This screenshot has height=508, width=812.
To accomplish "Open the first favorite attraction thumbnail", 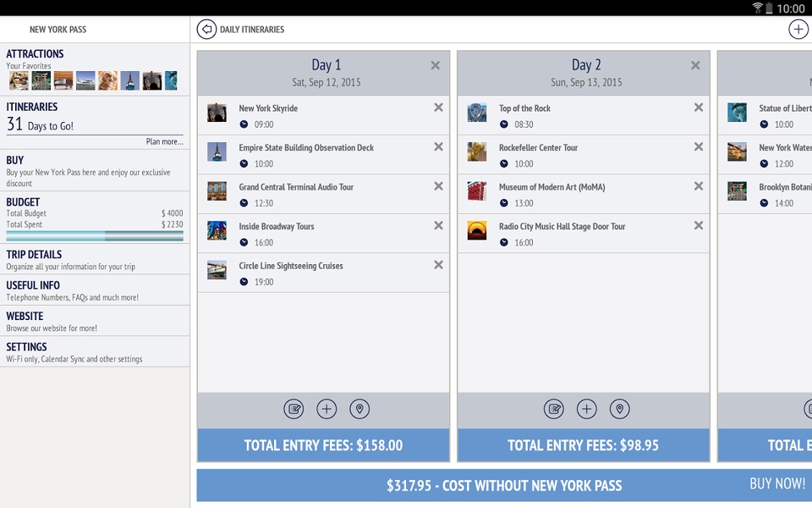I will (19, 81).
